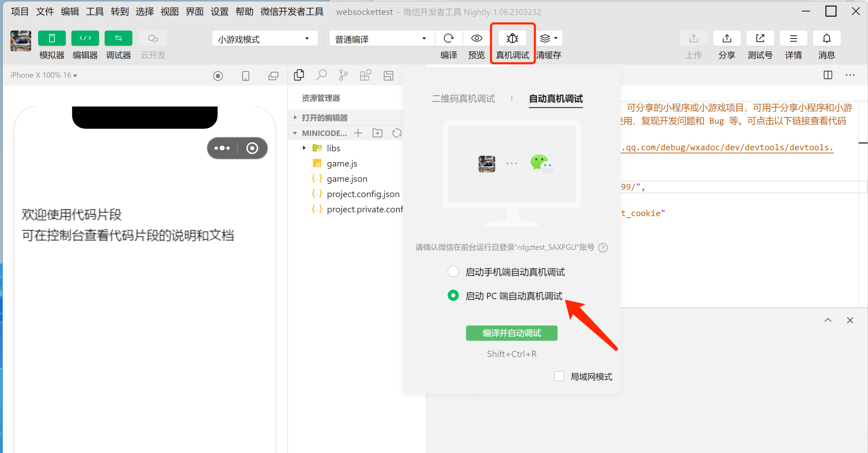The width and height of the screenshot is (868, 453).
Task: Click the split editor icon
Action: pyautogui.click(x=828, y=75)
